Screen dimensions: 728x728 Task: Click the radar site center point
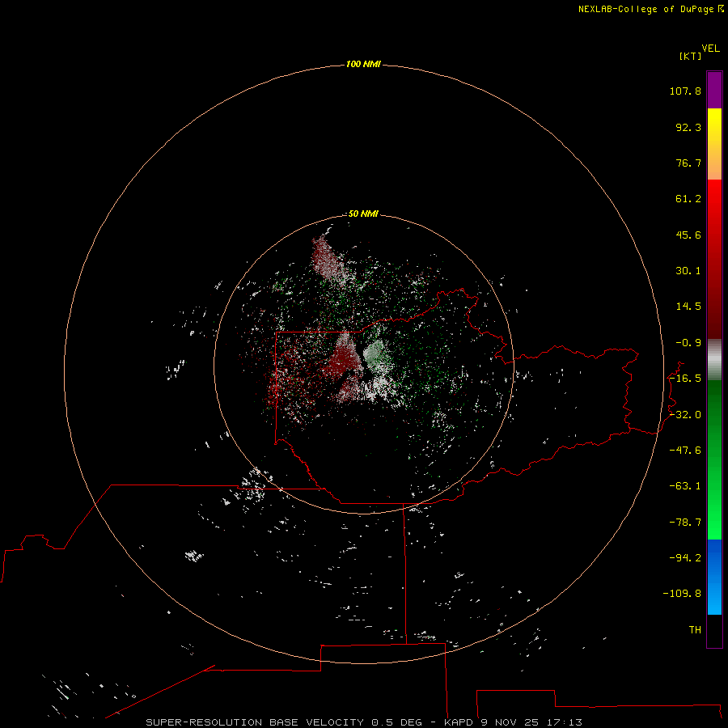pyautogui.click(x=363, y=365)
